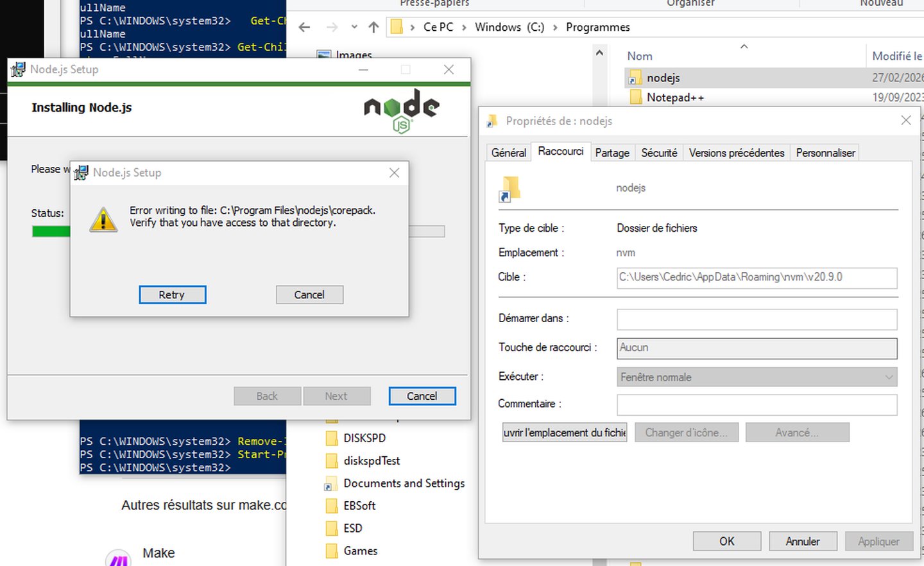Screen dimensions: 924x566
Task: Open the Sécurité tab
Action: (659, 153)
